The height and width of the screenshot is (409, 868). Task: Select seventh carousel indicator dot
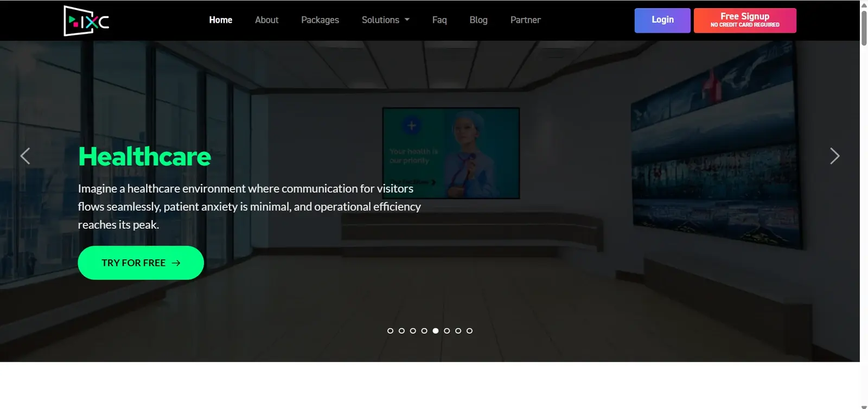[x=458, y=331]
